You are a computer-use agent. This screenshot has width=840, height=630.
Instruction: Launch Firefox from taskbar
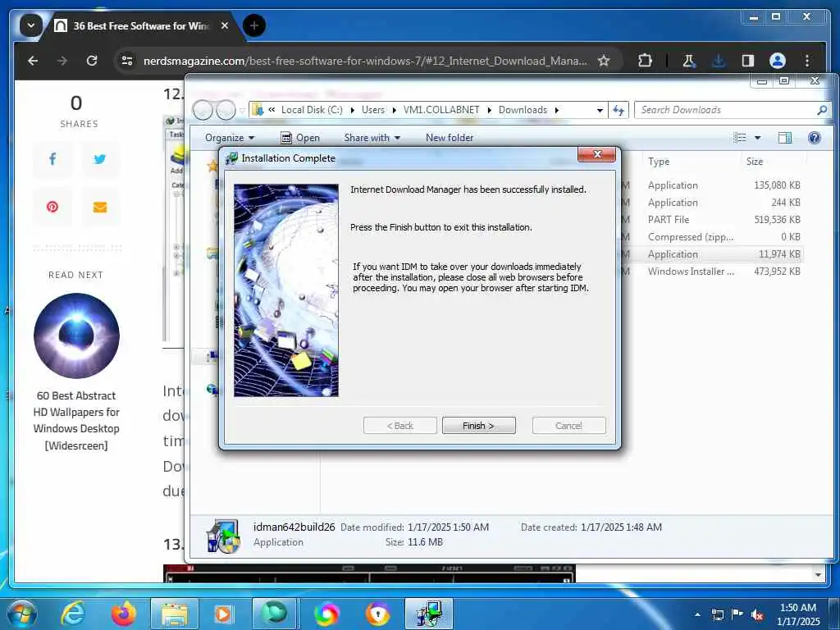[x=124, y=614]
